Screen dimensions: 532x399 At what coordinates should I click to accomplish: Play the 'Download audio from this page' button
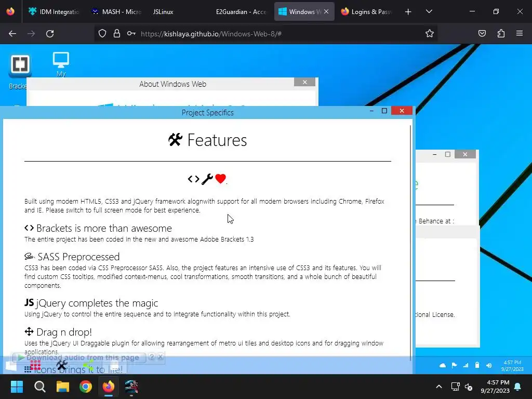click(x=79, y=357)
